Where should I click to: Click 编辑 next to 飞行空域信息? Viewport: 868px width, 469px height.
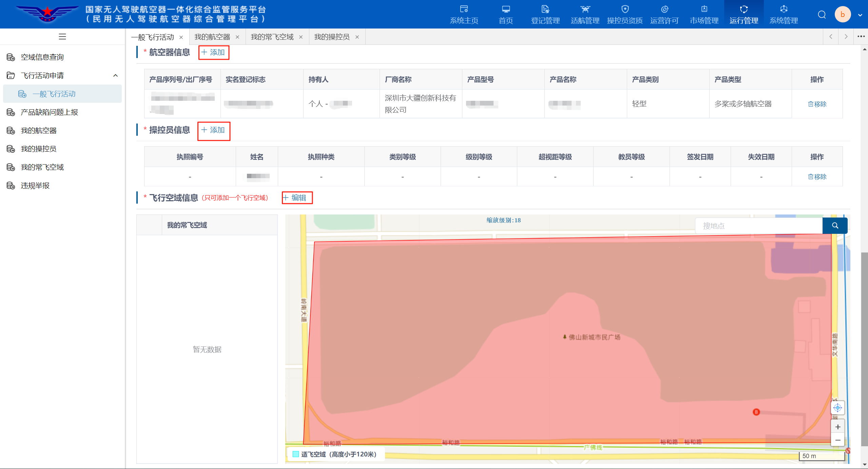click(296, 198)
